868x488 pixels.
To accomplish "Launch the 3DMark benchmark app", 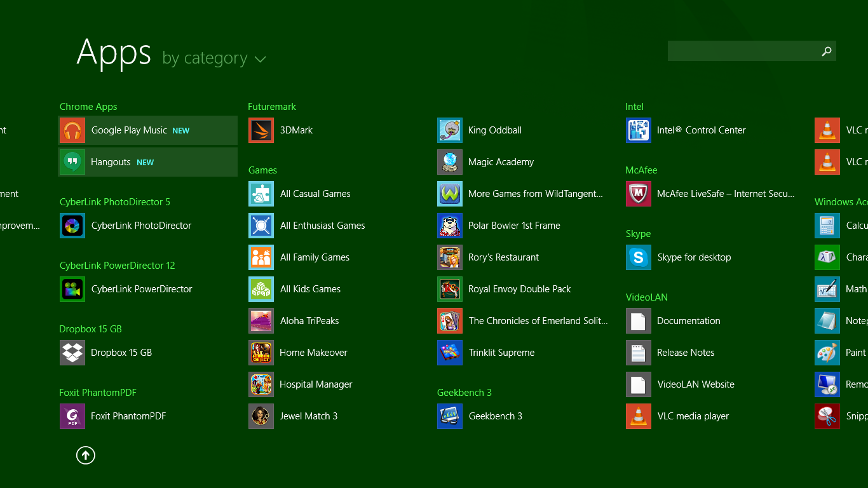I will click(295, 130).
